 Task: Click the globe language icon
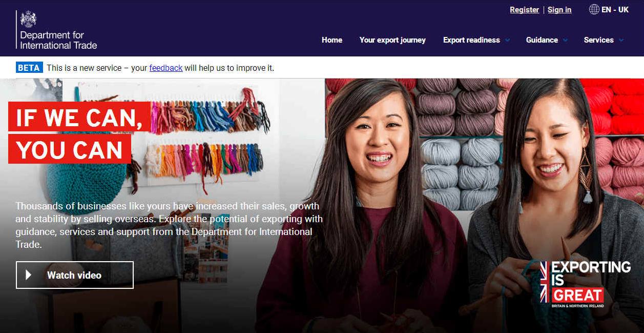(x=594, y=9)
